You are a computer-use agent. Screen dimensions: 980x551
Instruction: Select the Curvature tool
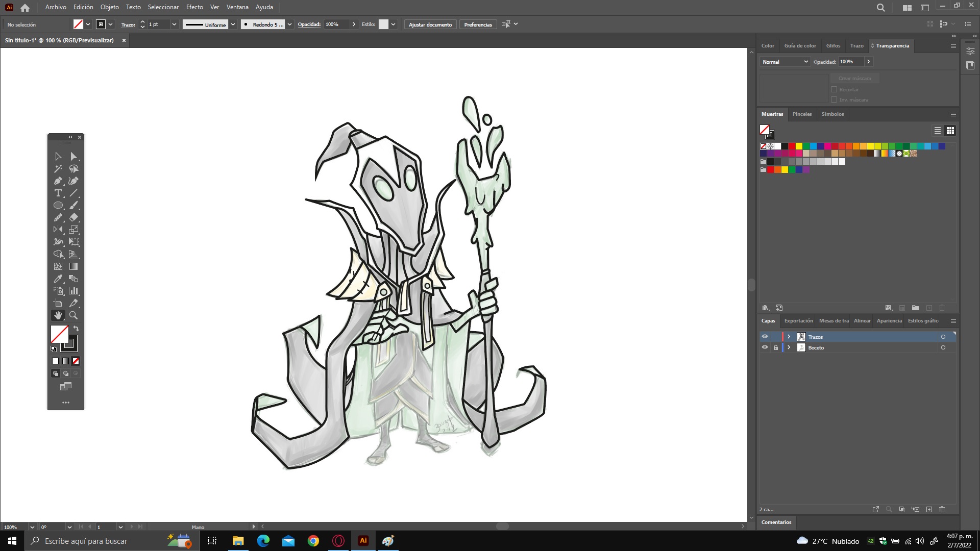point(74,181)
